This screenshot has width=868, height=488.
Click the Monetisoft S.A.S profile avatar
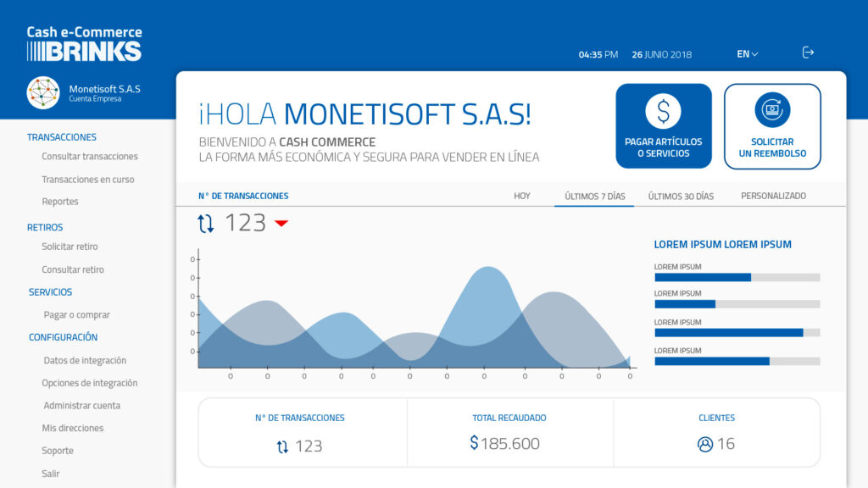click(43, 92)
